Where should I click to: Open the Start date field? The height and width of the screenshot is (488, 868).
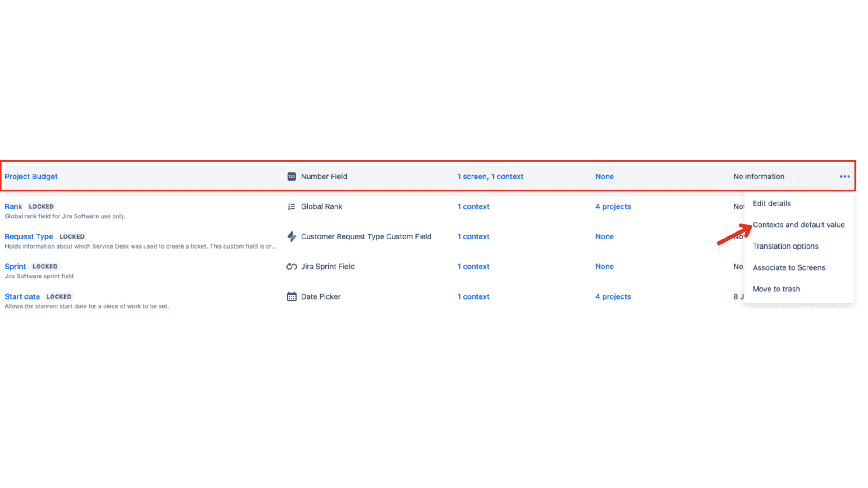click(x=22, y=296)
